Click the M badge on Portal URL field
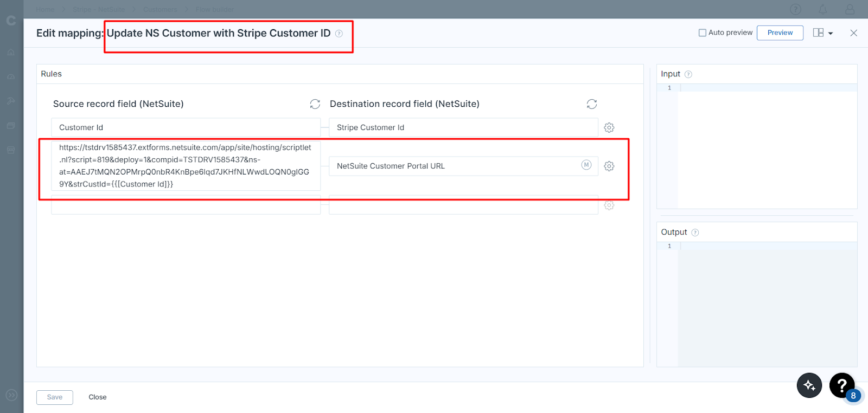Viewport: 868px width, 413px height. click(x=586, y=165)
